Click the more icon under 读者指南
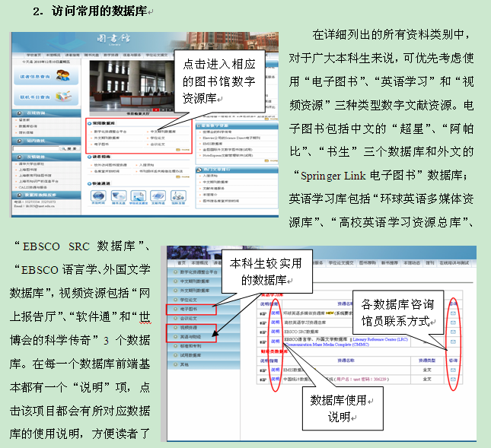 pos(183,176)
